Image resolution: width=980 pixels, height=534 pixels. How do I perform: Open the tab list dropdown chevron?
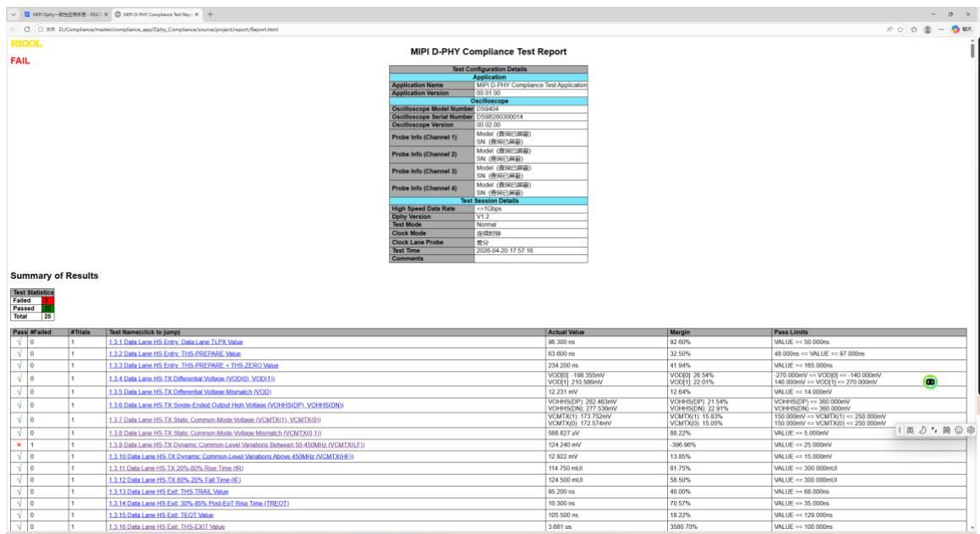coord(14,14)
